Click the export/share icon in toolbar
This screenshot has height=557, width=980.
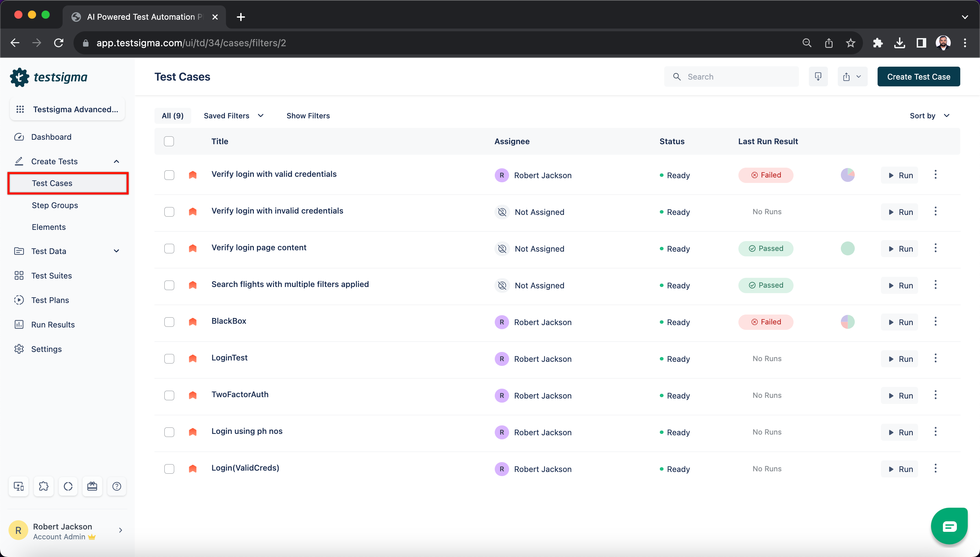[x=847, y=77]
